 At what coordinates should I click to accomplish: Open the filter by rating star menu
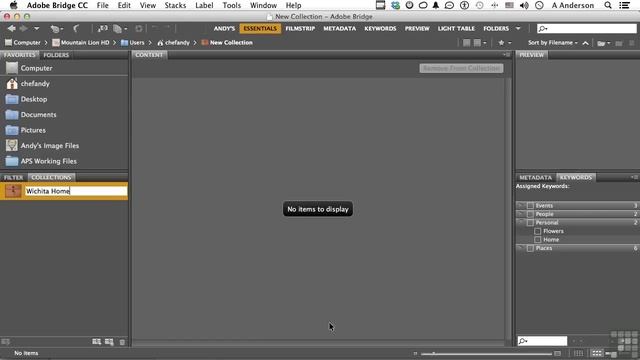504,43
